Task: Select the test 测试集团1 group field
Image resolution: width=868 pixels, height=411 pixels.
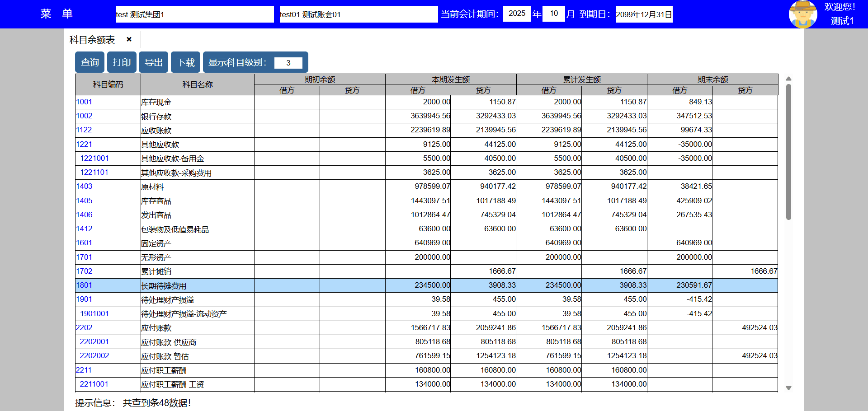Action: 194,14
